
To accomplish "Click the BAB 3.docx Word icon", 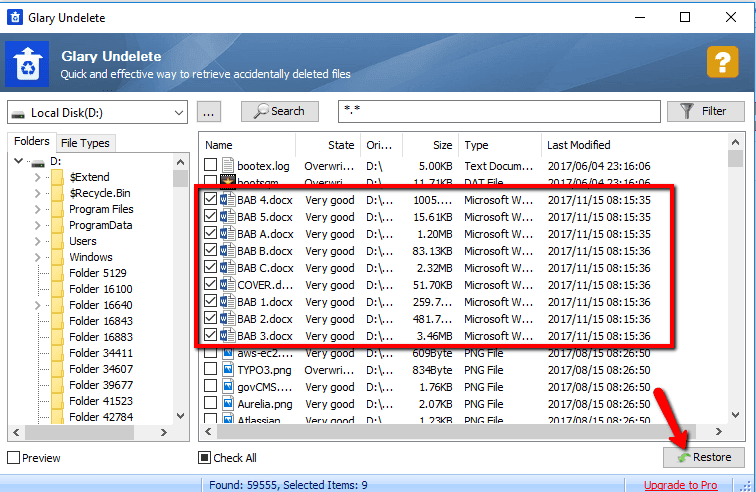I will (228, 336).
